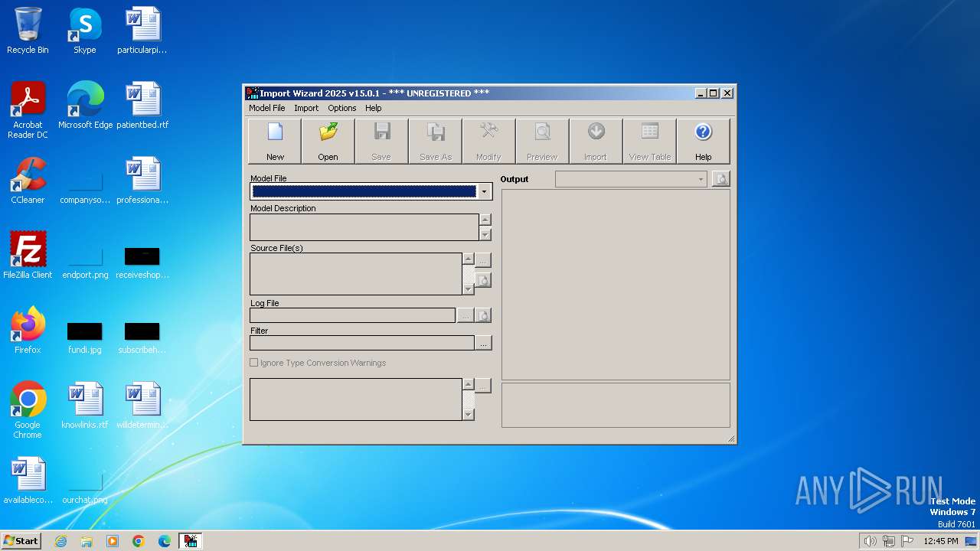
Task: Open CCleaner desktop shortcut
Action: click(28, 181)
